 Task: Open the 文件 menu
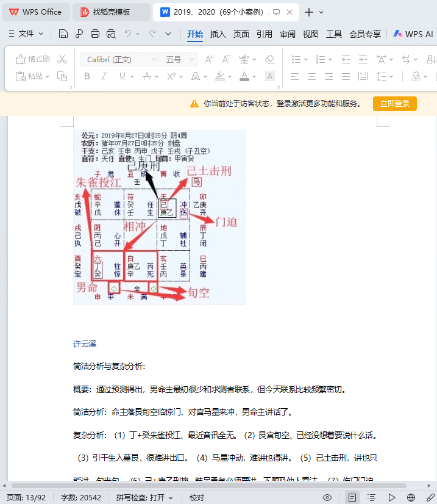26,34
